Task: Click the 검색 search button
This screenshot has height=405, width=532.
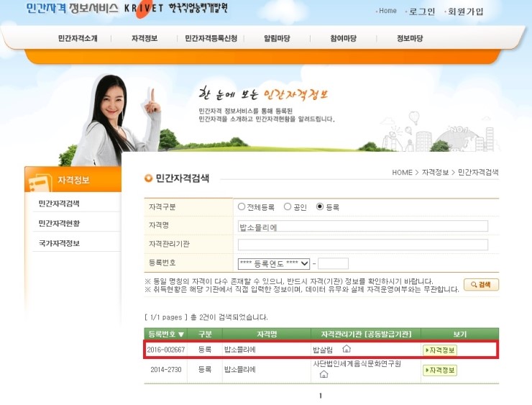Action: point(481,284)
